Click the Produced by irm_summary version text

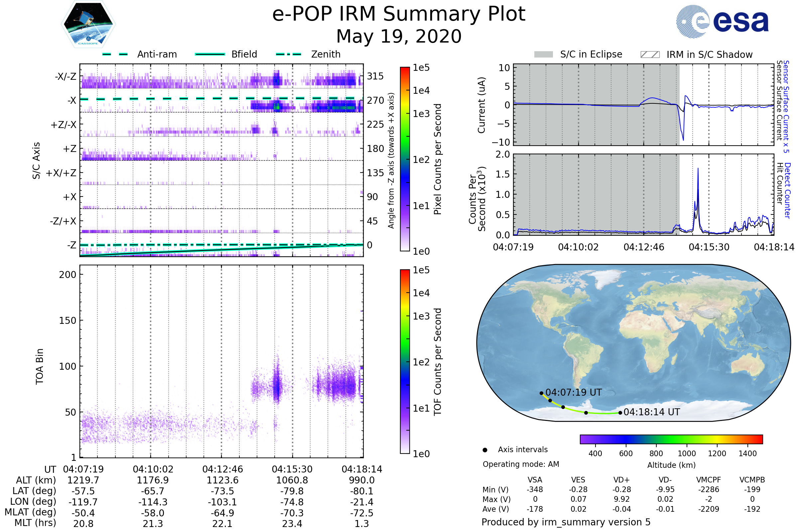point(566,522)
